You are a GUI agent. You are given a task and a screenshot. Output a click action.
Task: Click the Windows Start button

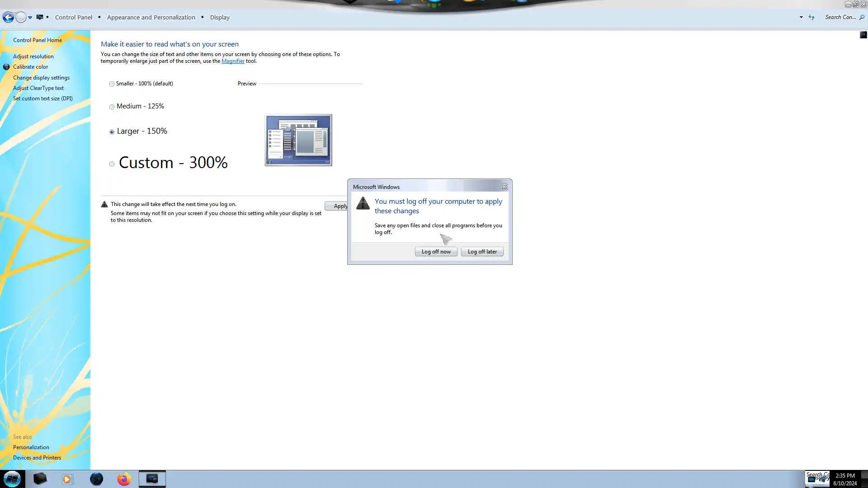tap(12, 479)
